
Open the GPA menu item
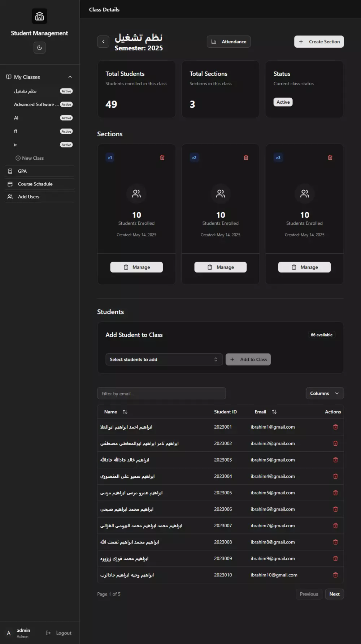(x=39, y=171)
